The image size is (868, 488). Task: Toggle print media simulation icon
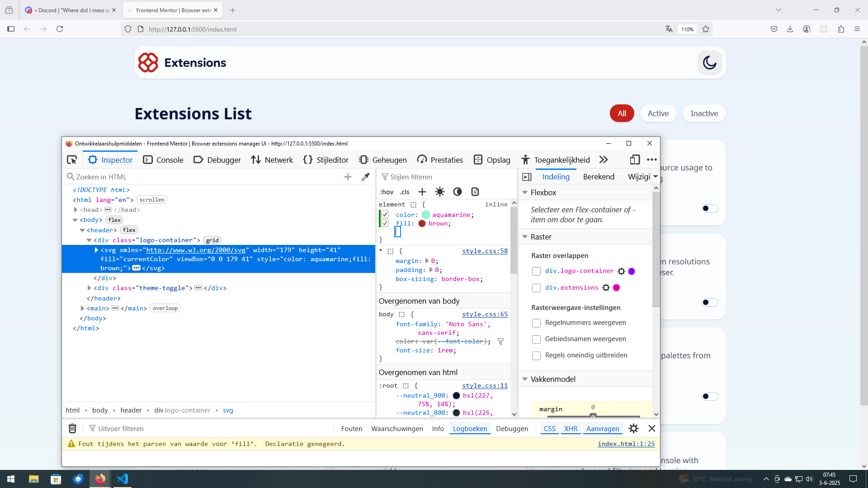(475, 192)
